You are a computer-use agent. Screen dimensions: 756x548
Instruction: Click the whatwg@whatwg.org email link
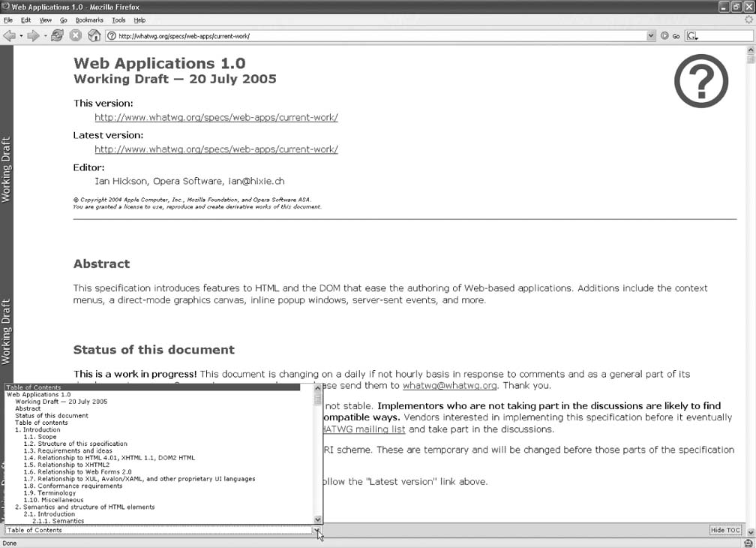pyautogui.click(x=449, y=385)
